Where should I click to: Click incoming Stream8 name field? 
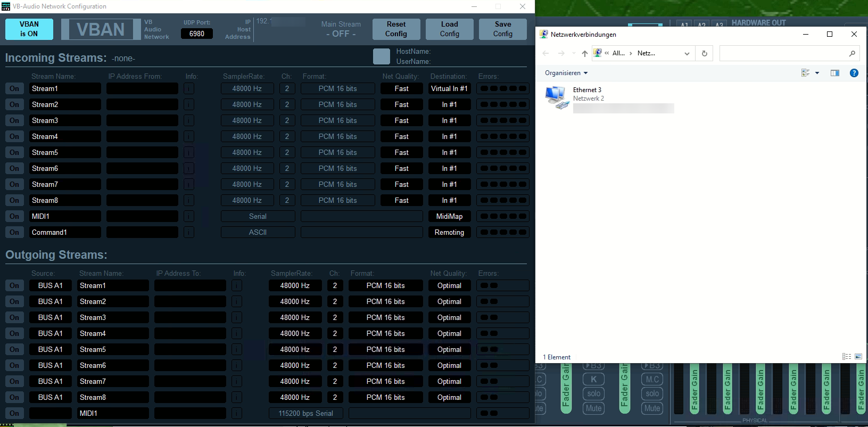(65, 201)
